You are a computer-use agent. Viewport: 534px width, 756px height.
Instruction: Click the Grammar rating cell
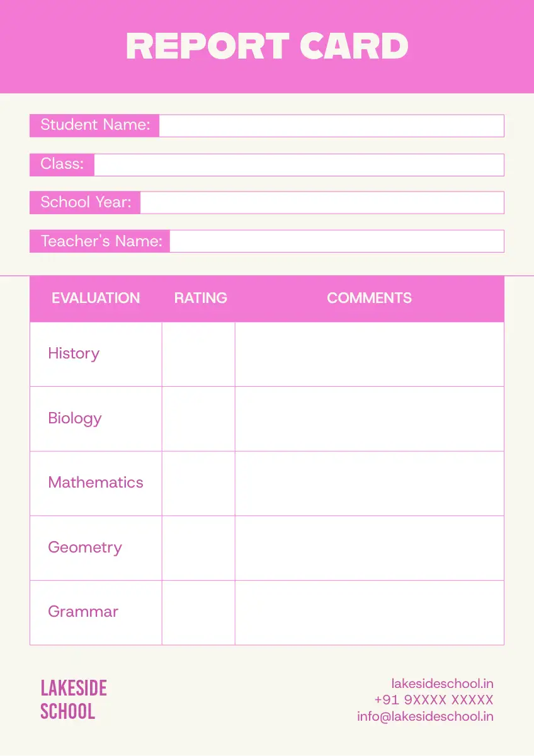coord(198,612)
